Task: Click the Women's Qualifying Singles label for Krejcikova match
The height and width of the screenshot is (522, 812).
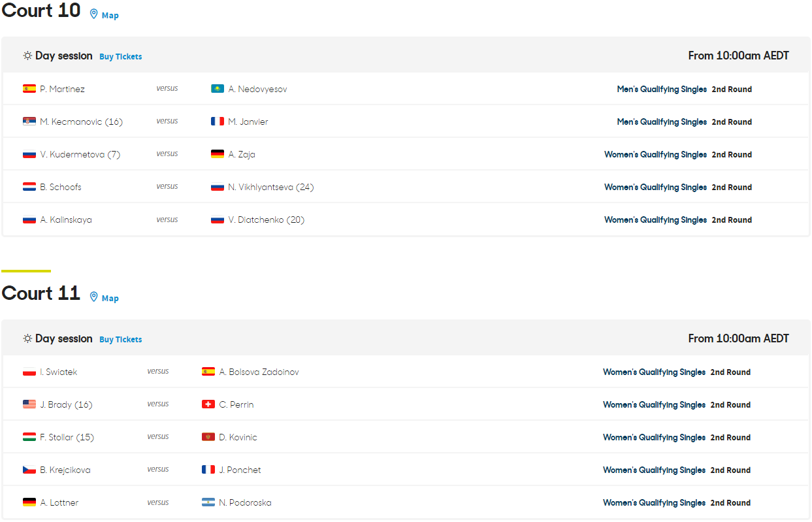Action: click(654, 470)
